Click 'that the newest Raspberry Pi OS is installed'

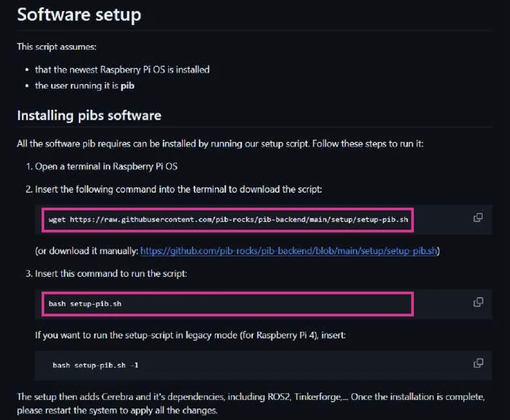coord(122,70)
